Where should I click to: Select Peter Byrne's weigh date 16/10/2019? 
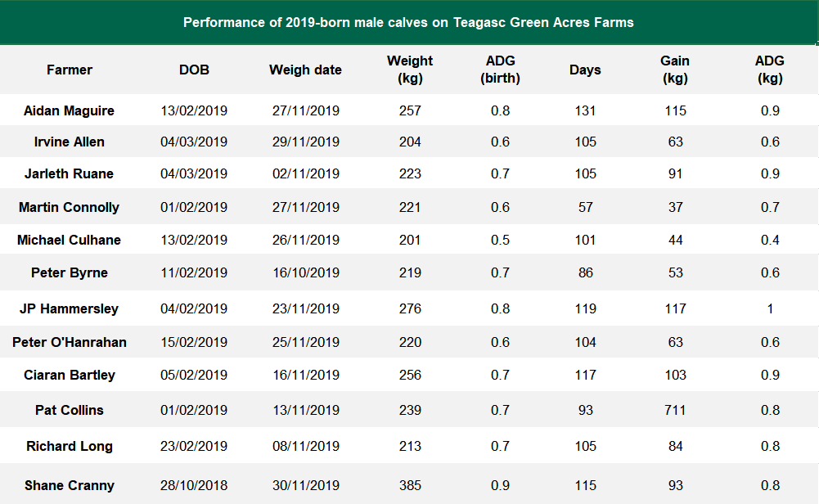point(306,272)
